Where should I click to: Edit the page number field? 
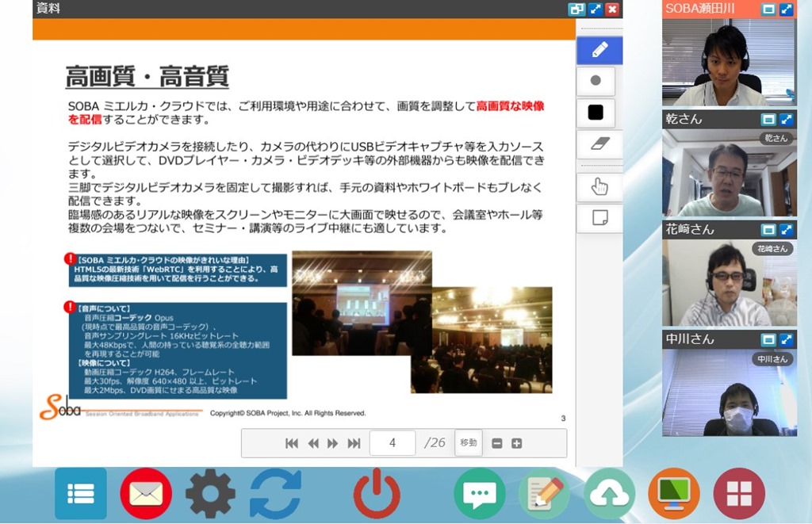[393, 443]
